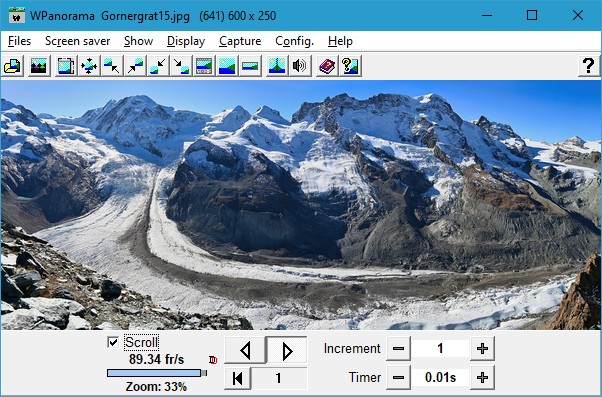Move window to bottom-left corner icon
This screenshot has height=397, width=602.
click(158, 66)
